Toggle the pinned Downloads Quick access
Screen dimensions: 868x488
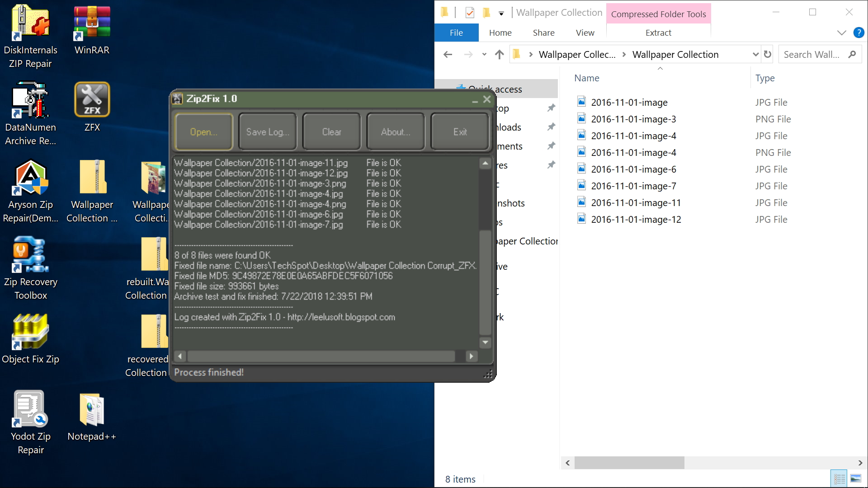pyautogui.click(x=549, y=127)
